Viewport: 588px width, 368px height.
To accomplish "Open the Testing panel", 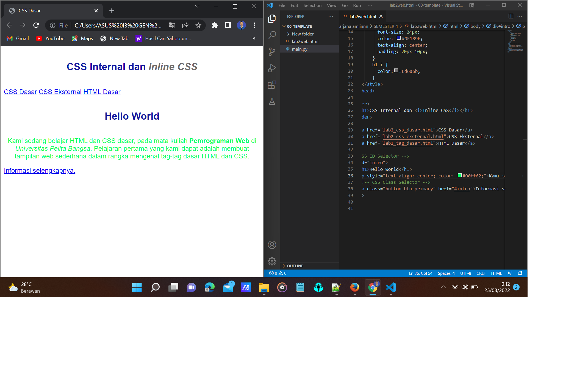I will click(272, 101).
